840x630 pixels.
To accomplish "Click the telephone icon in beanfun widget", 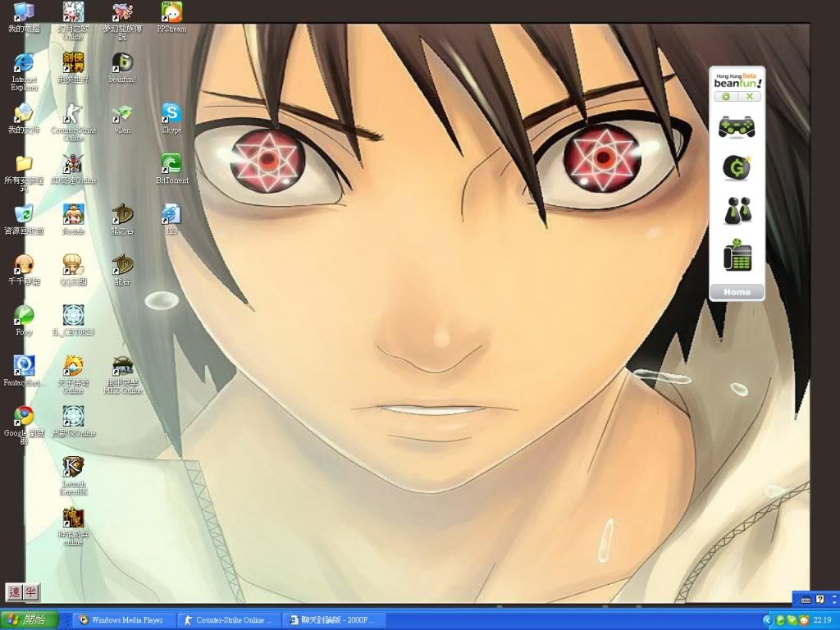I will [x=736, y=255].
